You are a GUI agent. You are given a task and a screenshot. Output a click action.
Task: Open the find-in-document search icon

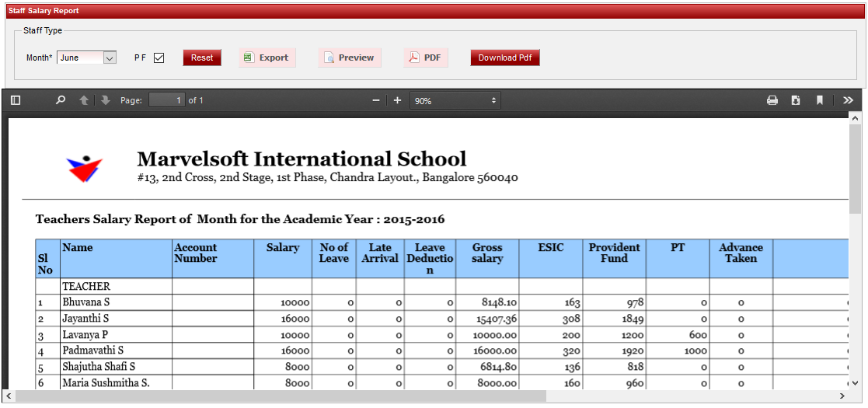(x=61, y=100)
